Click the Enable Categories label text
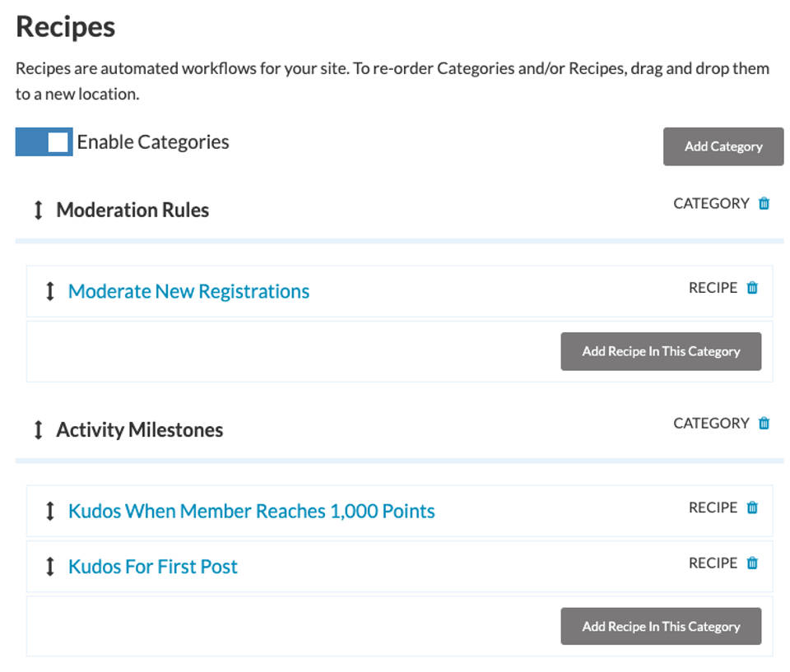The width and height of the screenshot is (790, 672). pyautogui.click(x=153, y=141)
